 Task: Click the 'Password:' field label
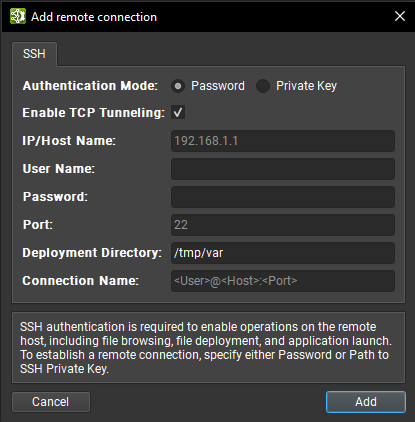pyautogui.click(x=55, y=197)
